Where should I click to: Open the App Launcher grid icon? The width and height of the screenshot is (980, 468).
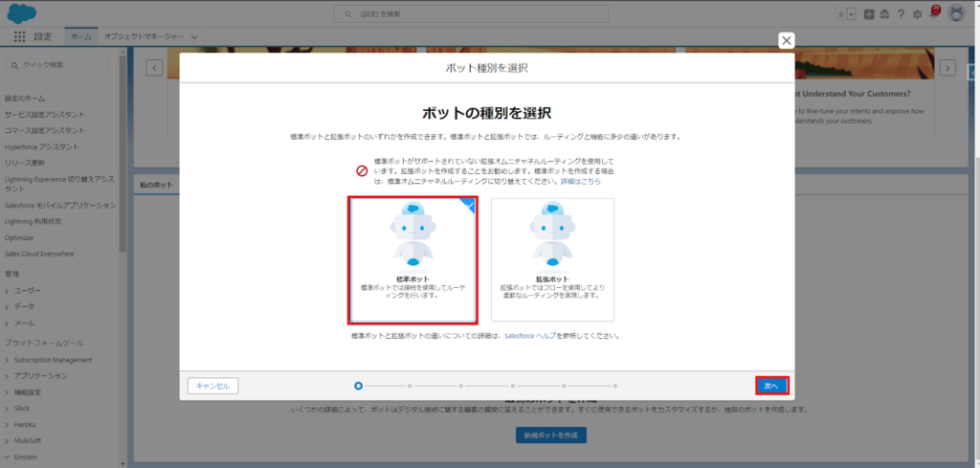tap(19, 37)
